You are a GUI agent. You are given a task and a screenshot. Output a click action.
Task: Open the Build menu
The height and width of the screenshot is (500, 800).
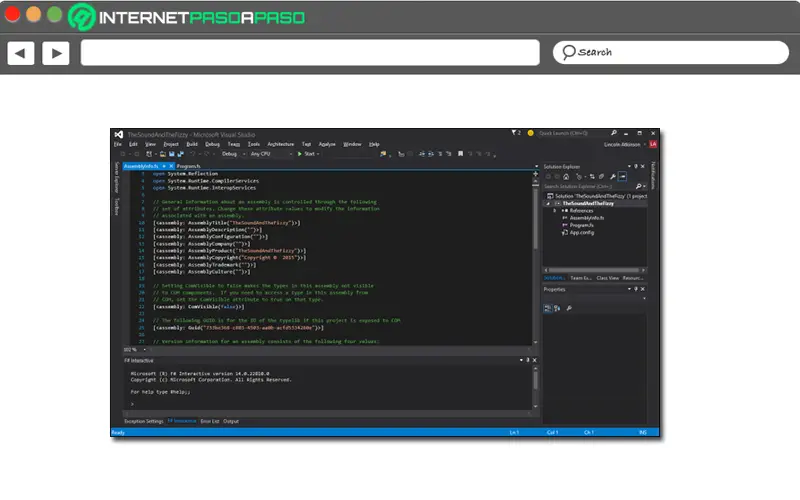[x=192, y=144]
